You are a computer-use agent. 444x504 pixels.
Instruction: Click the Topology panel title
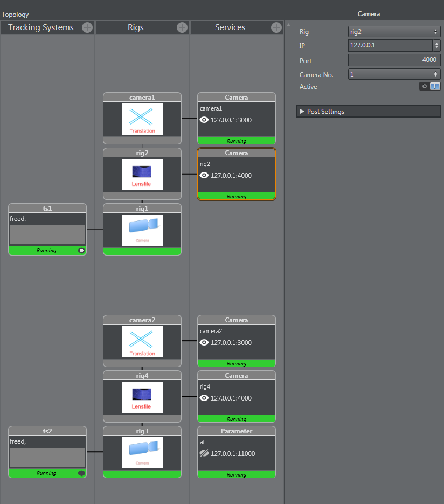point(16,15)
